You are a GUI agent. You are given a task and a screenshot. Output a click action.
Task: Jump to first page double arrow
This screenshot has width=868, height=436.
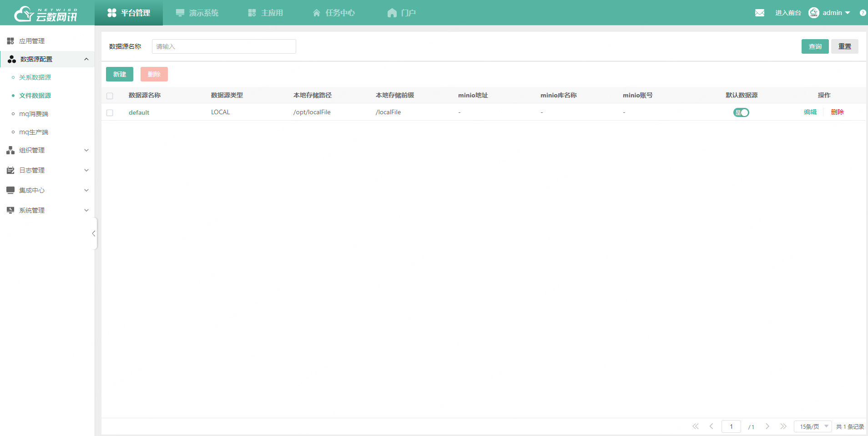695,426
